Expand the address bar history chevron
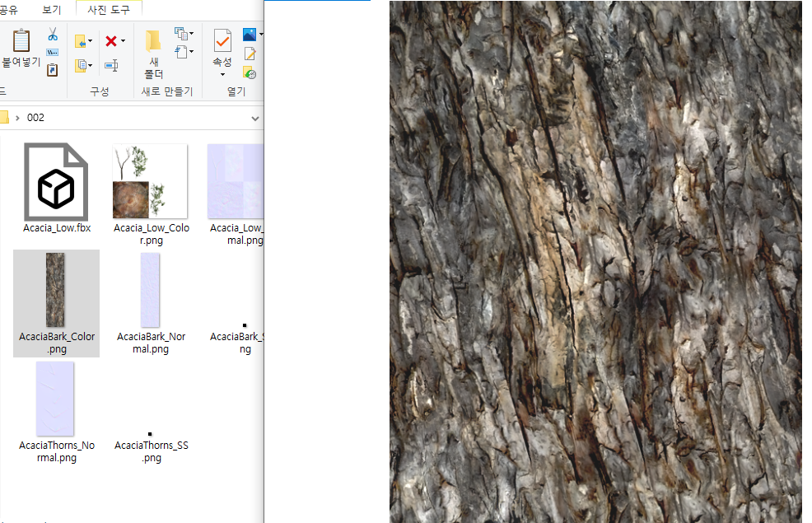This screenshot has height=523, width=812. (254, 118)
